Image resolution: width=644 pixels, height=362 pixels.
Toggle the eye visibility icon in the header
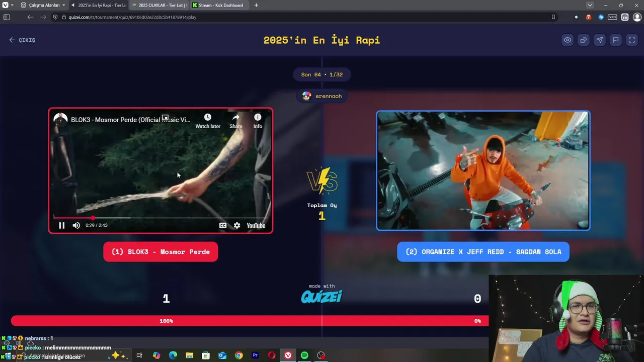(x=568, y=40)
